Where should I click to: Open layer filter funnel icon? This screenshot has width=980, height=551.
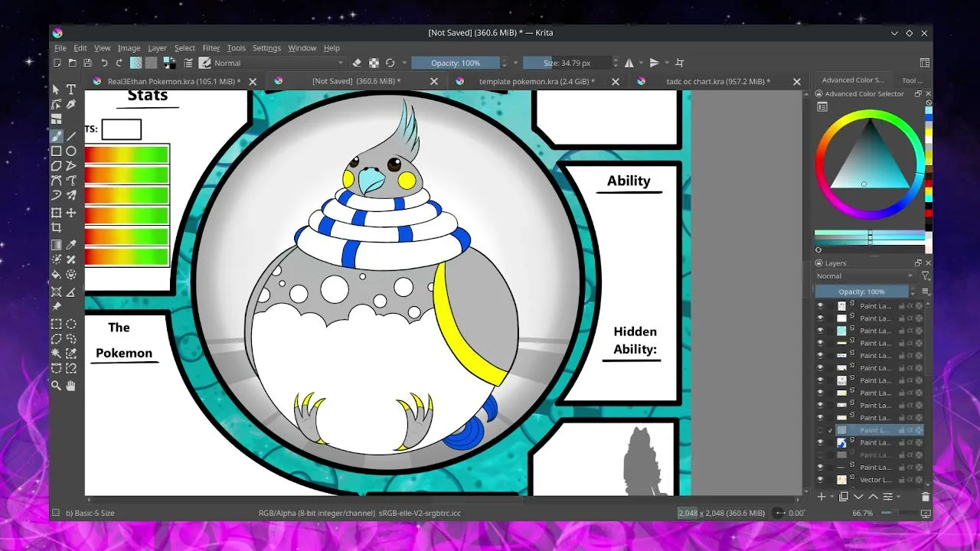click(926, 276)
